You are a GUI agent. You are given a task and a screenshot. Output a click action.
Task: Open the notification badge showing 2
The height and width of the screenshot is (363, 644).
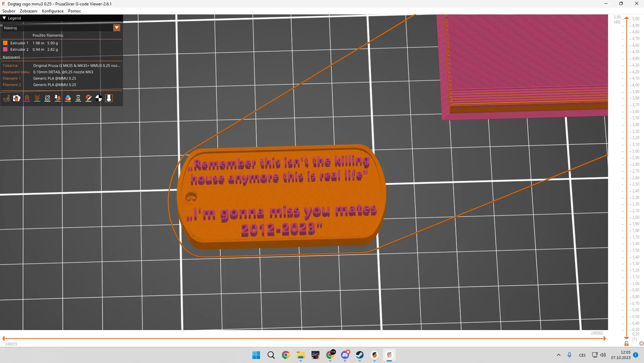636,355
